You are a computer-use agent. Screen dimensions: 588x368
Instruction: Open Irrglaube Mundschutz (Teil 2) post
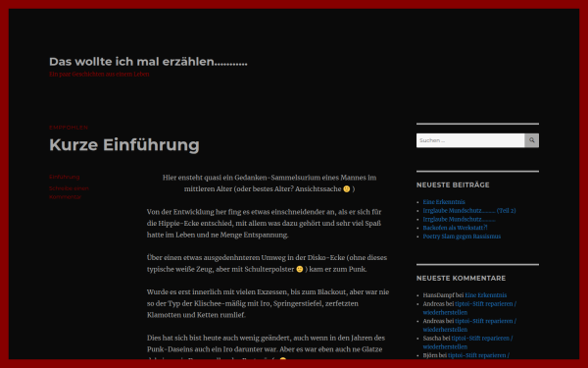coord(469,211)
